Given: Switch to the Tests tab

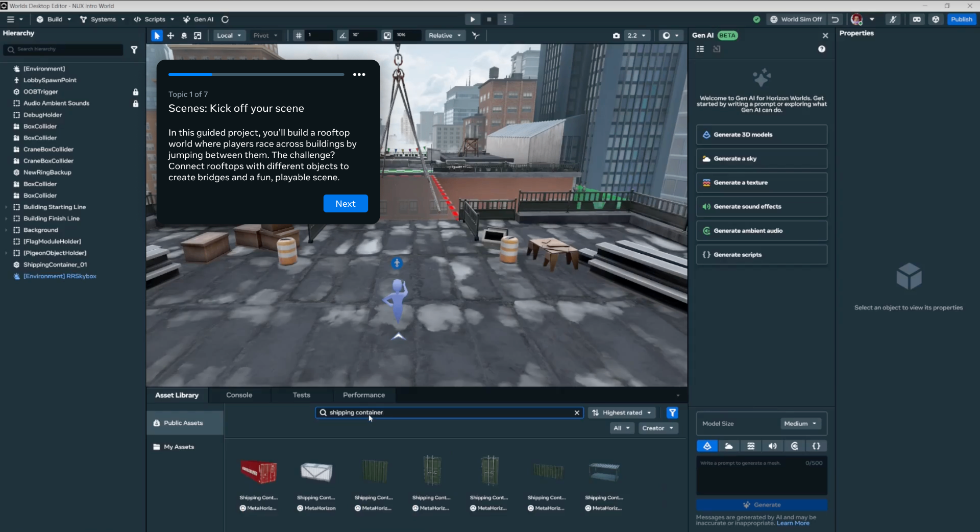Looking at the screenshot, I should [302, 395].
